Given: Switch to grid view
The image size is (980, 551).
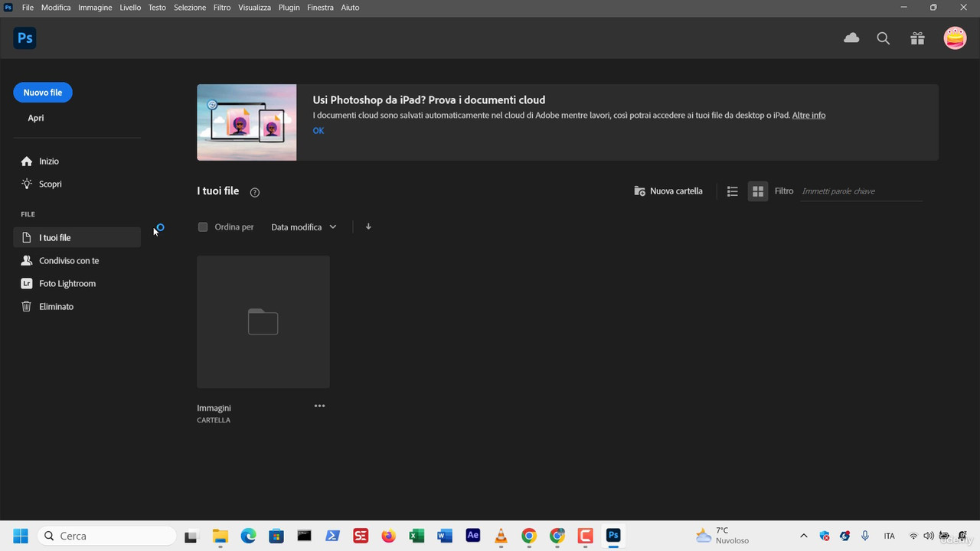Looking at the screenshot, I should coord(758,191).
